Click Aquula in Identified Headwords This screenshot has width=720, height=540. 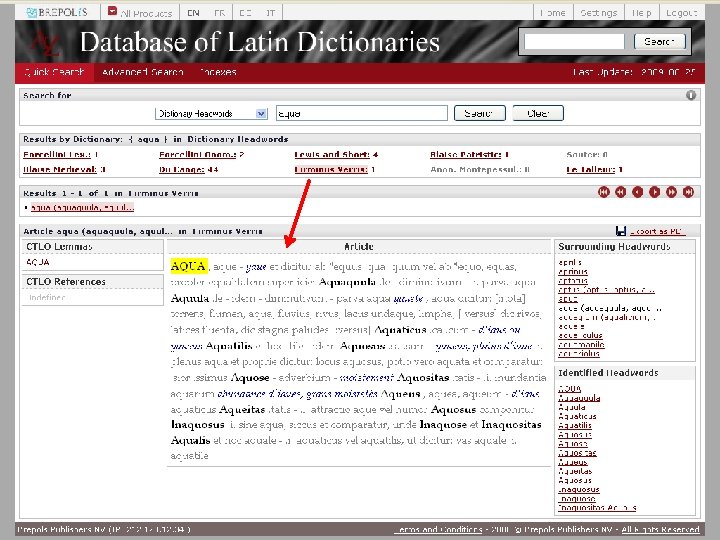(572, 407)
